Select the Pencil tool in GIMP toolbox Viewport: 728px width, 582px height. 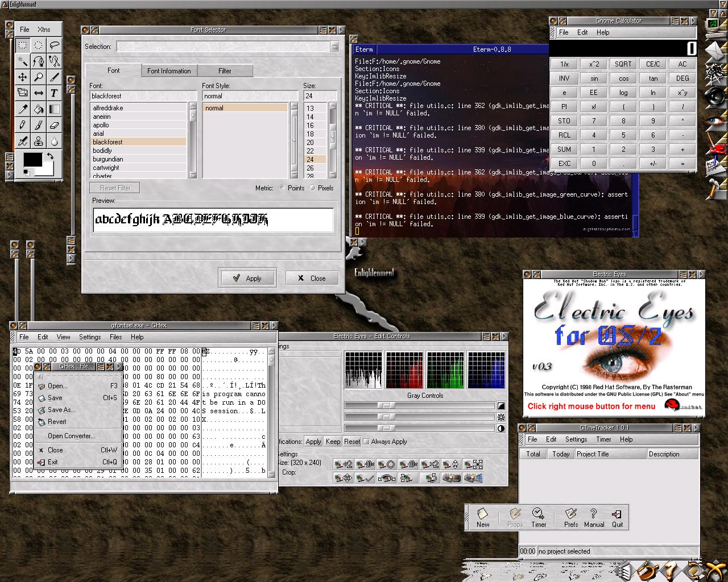[22, 124]
